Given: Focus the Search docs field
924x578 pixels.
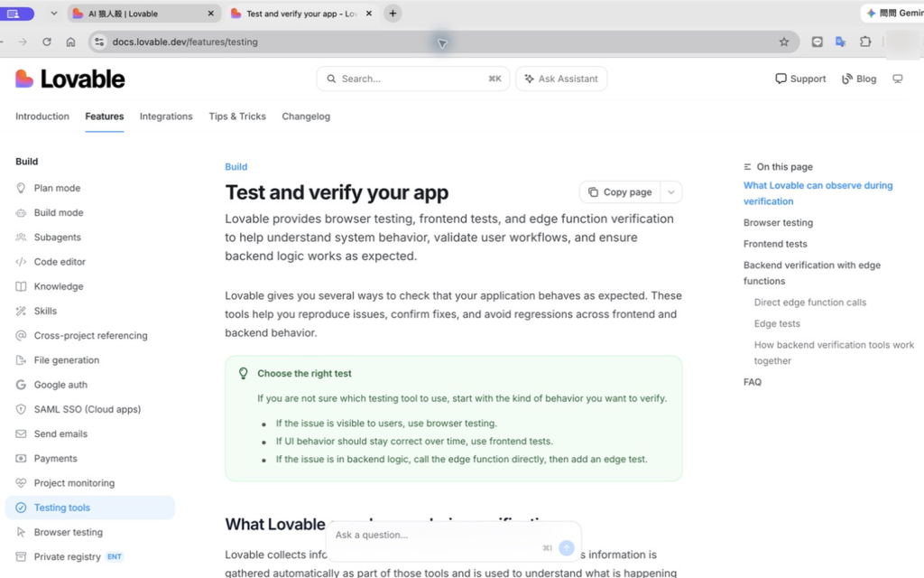Looking at the screenshot, I should (412, 79).
